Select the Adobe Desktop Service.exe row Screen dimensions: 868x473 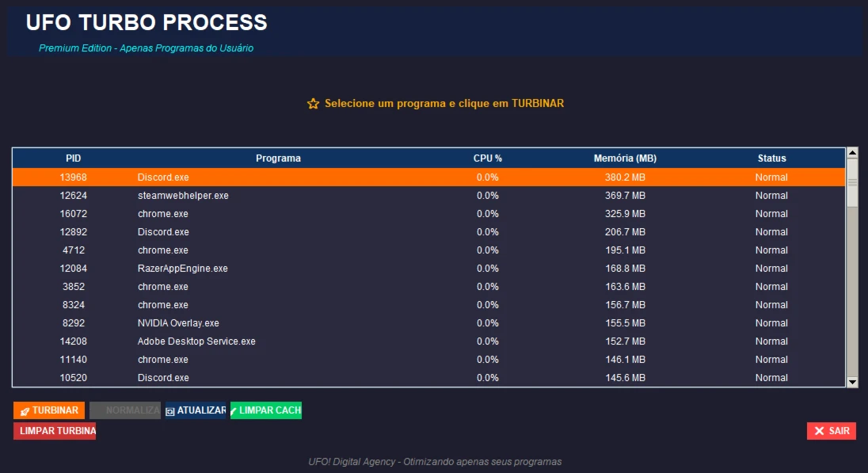[196, 341]
